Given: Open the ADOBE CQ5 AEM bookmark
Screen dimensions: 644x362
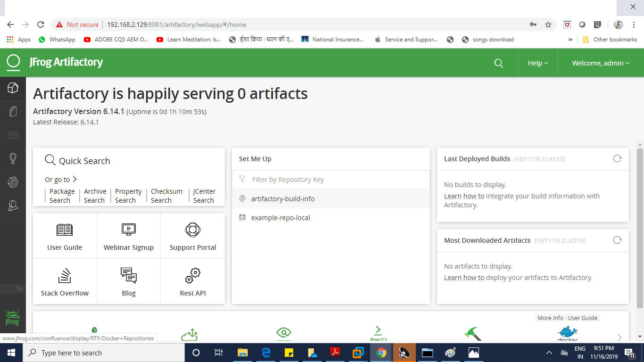Looking at the screenshot, I should [x=116, y=40].
